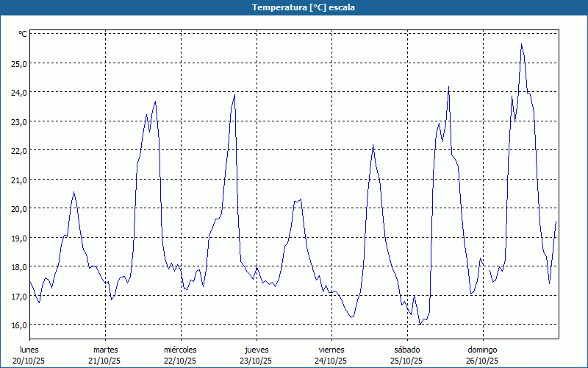Image resolution: width=588 pixels, height=368 pixels.
Task: Click the 23/10/25 date label
Action: (256, 361)
